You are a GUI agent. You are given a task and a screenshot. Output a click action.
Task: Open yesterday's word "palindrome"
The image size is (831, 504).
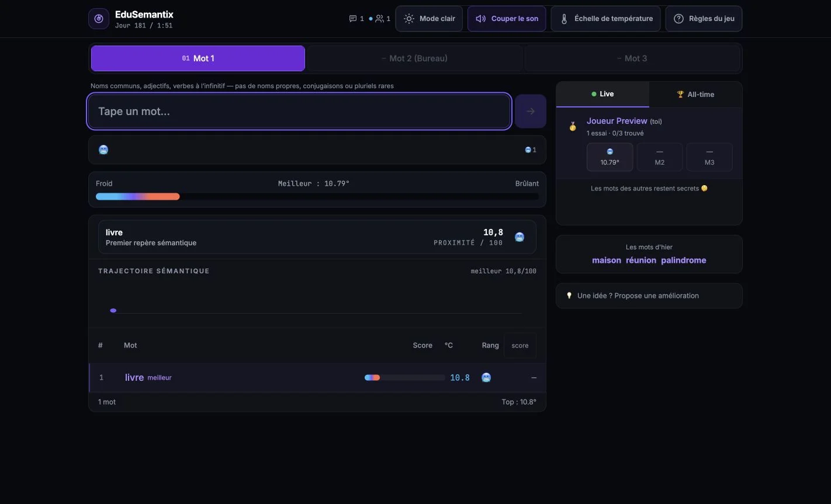[x=684, y=260]
